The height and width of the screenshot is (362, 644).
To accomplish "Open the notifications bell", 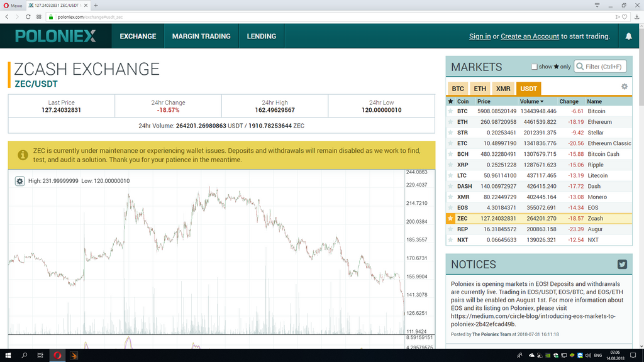I will (x=628, y=36).
